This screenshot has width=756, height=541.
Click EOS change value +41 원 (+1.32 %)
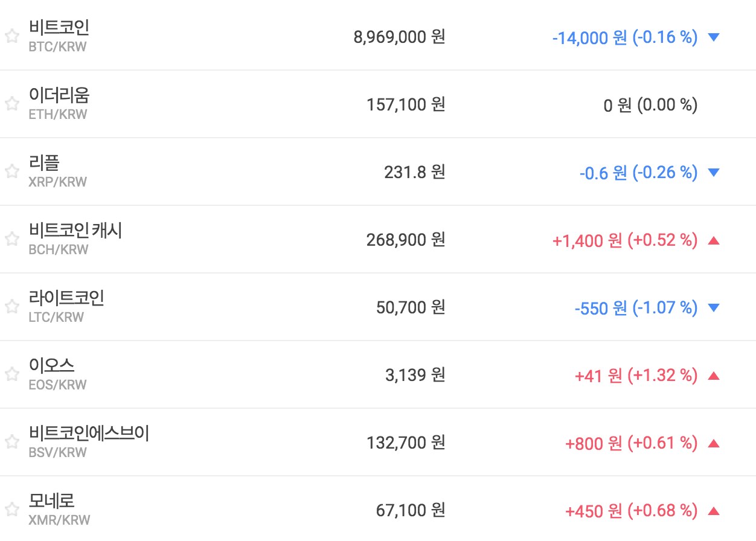click(636, 376)
